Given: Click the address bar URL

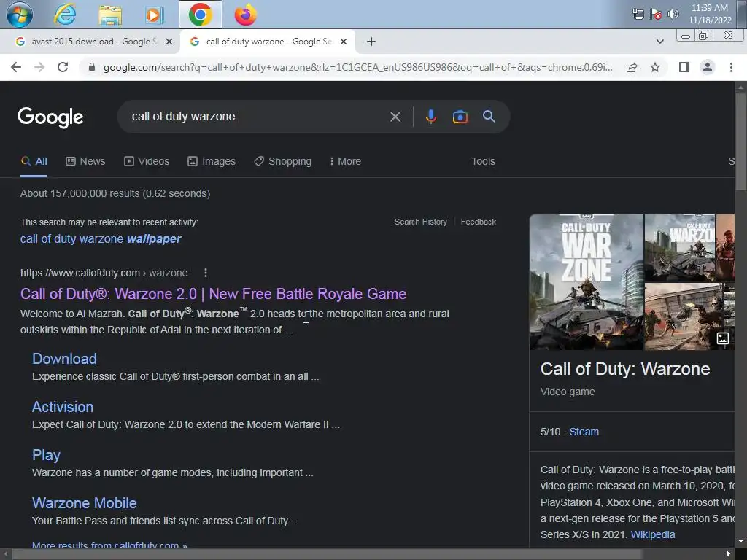Looking at the screenshot, I should [x=357, y=67].
